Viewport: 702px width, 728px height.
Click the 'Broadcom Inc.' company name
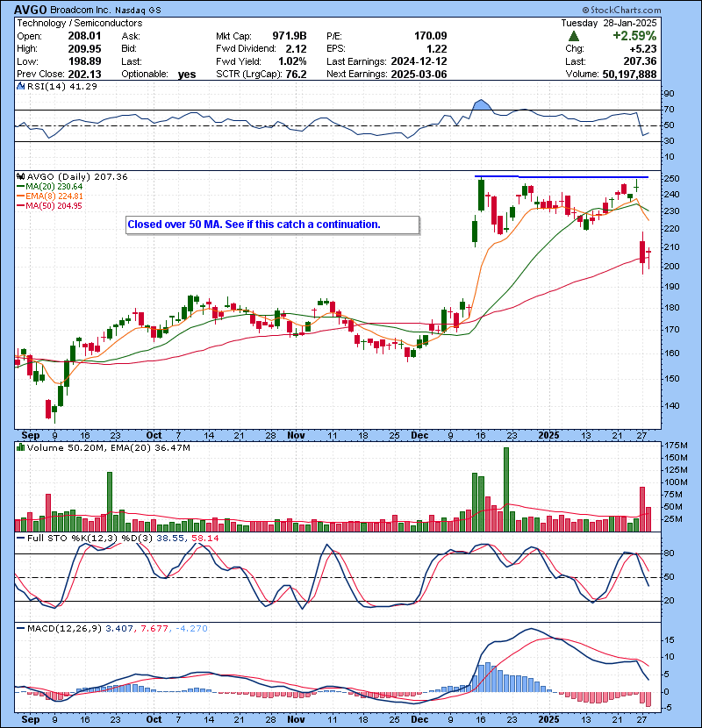point(80,10)
